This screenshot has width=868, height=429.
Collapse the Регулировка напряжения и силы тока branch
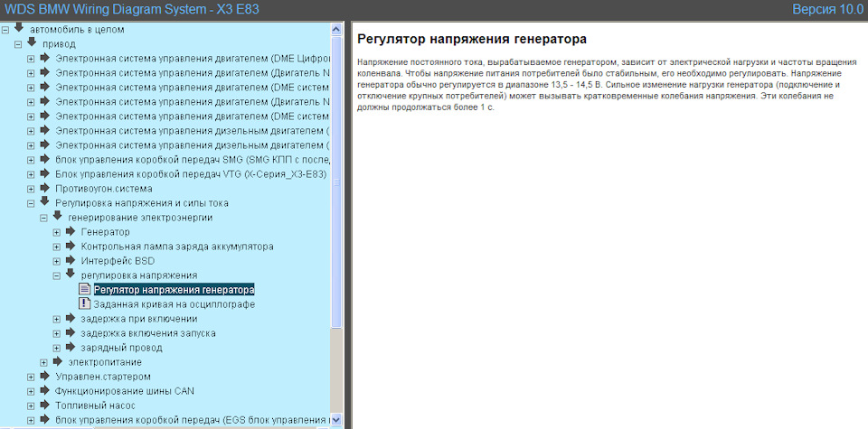[x=31, y=203]
